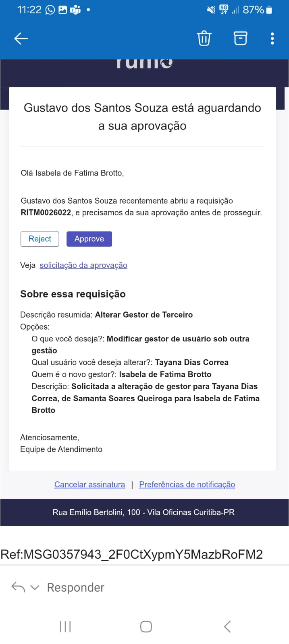This screenshot has width=289, height=644.
Task: Tap the back arrow icon
Action: coord(21,39)
